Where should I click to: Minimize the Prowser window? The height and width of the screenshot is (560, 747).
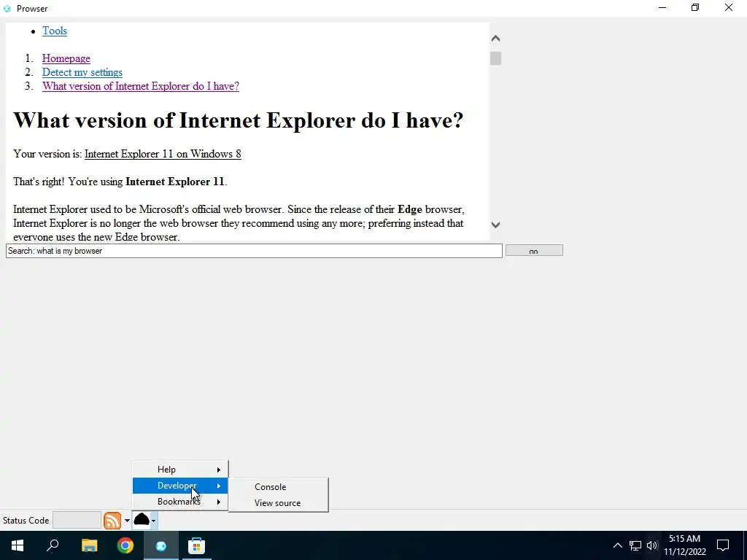[662, 8]
